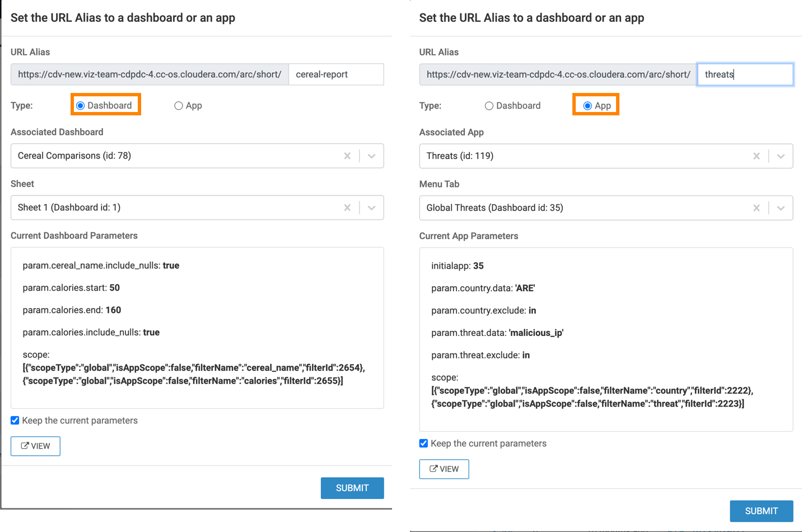
Task: Select Dashboard type in threats dialog
Action: coord(489,106)
